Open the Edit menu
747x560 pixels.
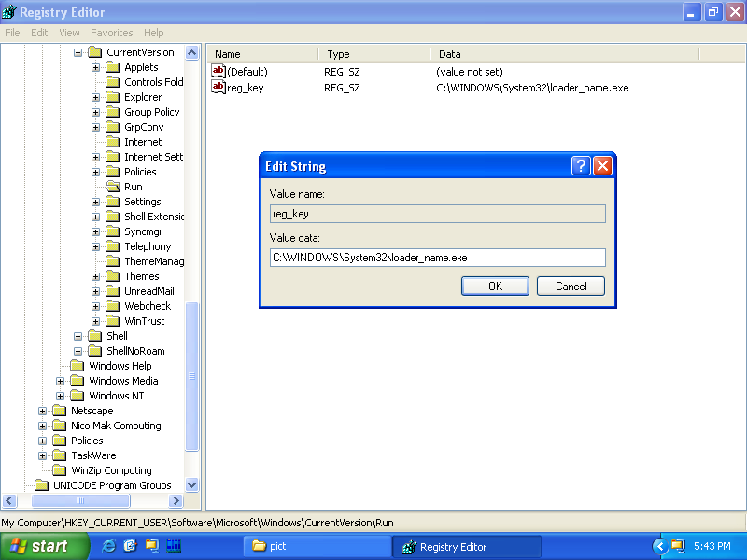point(39,33)
